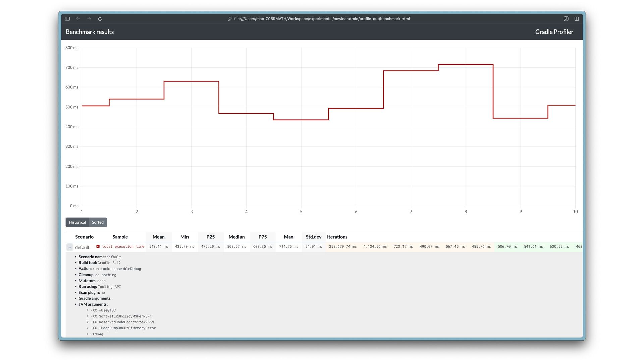This screenshot has width=644, height=362.
Task: Collapse the default scenario details
Action: tap(70, 247)
